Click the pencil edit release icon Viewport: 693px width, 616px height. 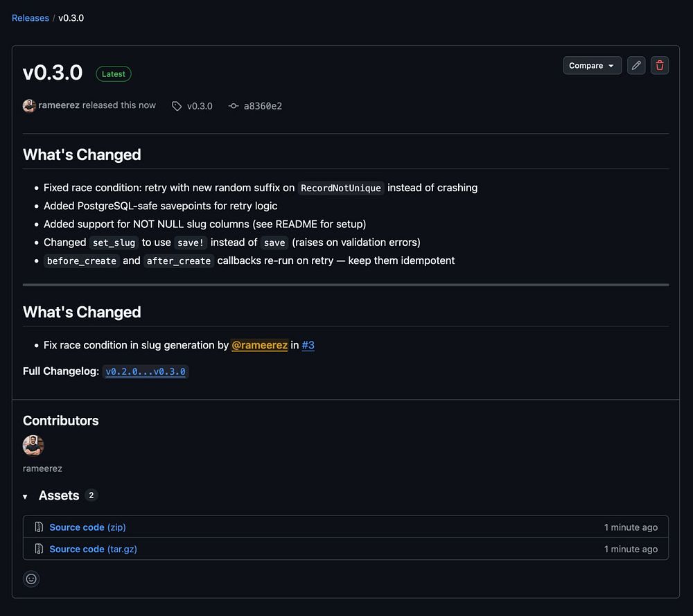(636, 65)
